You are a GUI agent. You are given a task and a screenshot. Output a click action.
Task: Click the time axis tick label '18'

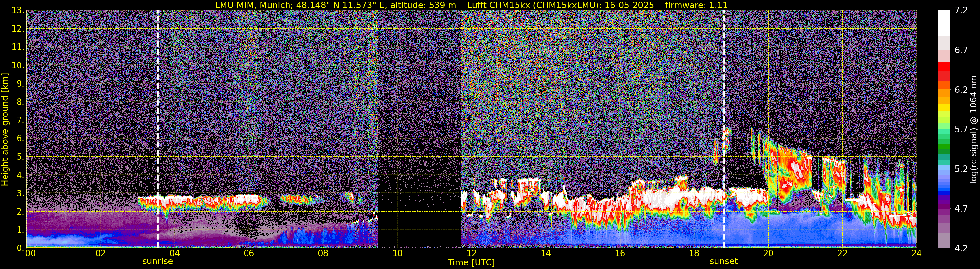(694, 253)
